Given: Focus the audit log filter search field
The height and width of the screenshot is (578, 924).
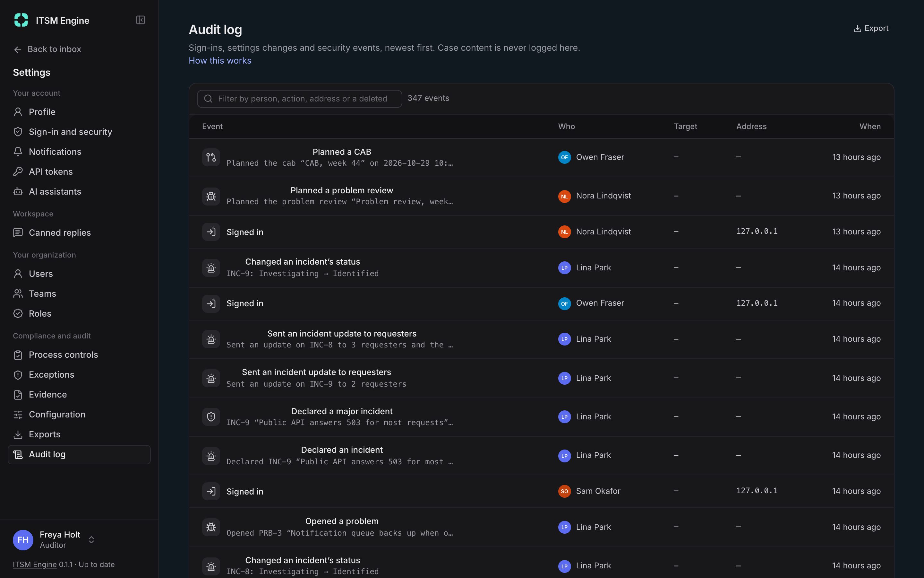Looking at the screenshot, I should [299, 99].
